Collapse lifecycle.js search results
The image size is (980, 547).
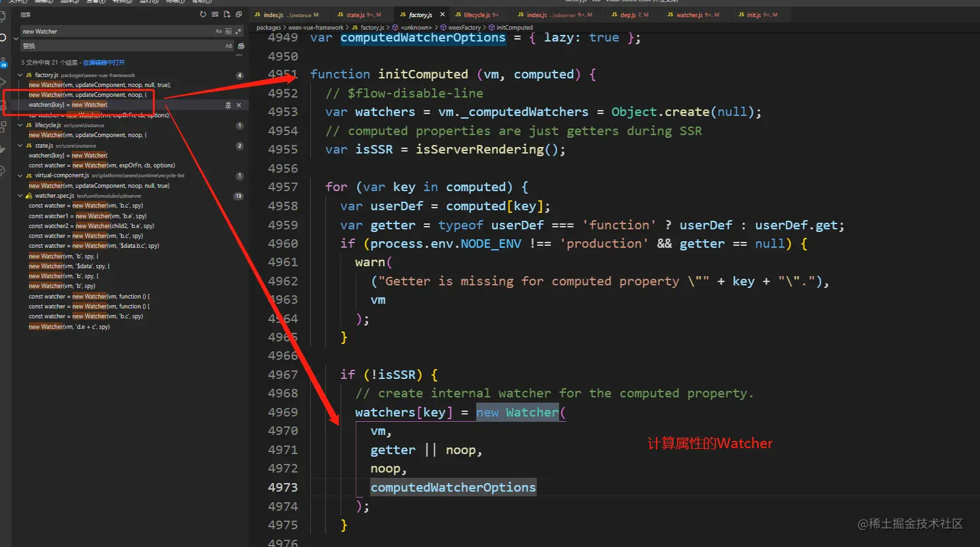20,125
